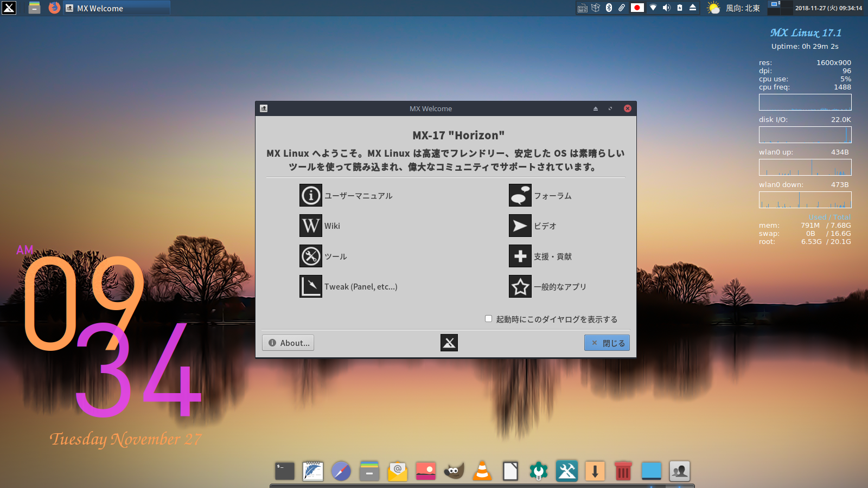Open the Bluetooth tray icon
The image size is (868, 488).
point(609,8)
